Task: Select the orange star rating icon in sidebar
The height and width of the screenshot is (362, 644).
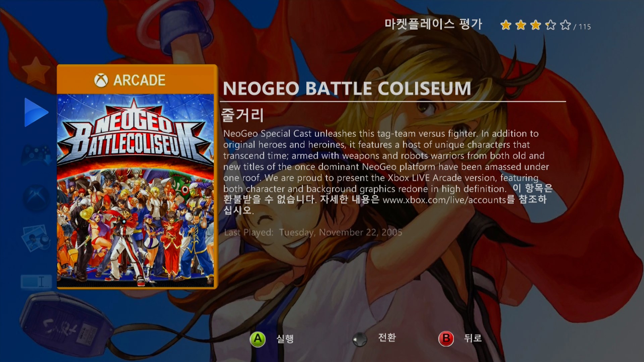Action: tap(36, 70)
